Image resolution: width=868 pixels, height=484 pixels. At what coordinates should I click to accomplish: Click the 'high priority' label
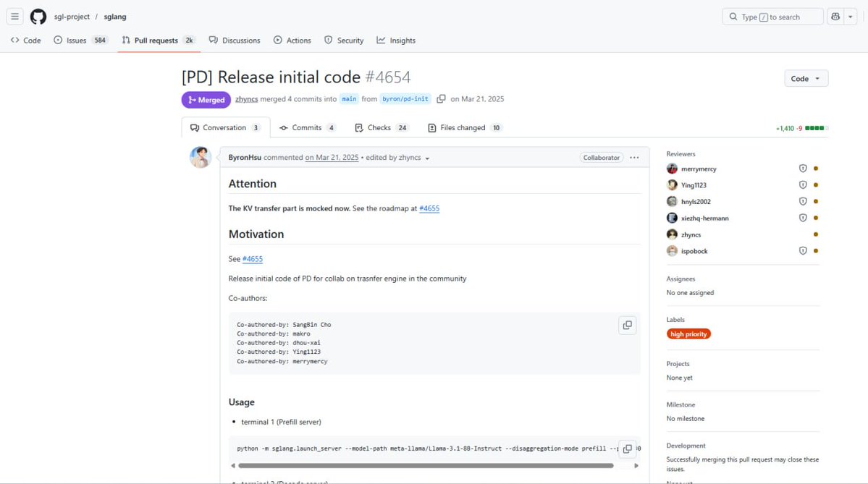click(688, 334)
